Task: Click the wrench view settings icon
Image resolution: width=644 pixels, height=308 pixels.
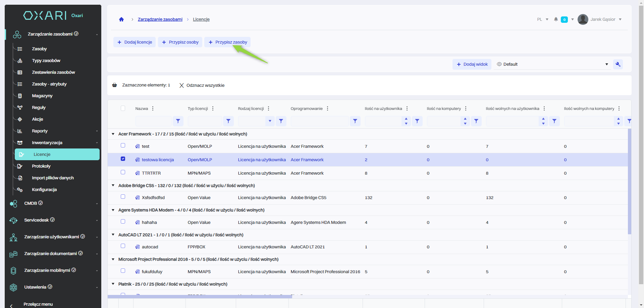Action: point(618,64)
